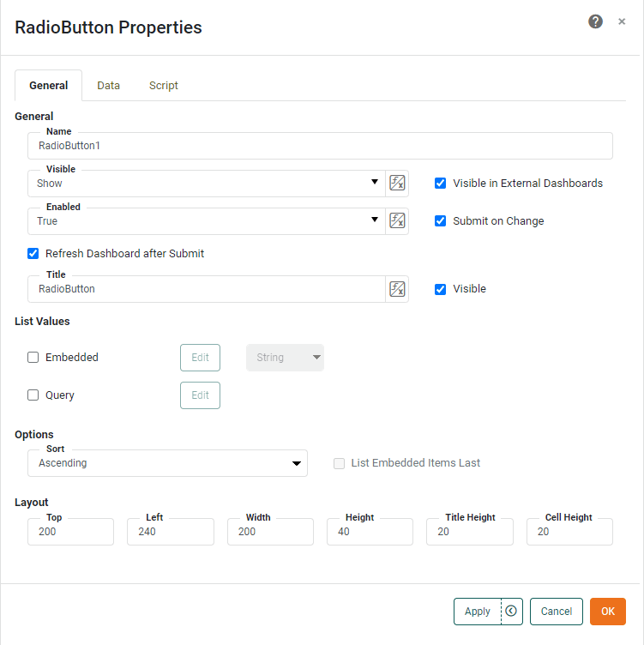Open the Script tab
The image size is (644, 645).
pyautogui.click(x=163, y=86)
